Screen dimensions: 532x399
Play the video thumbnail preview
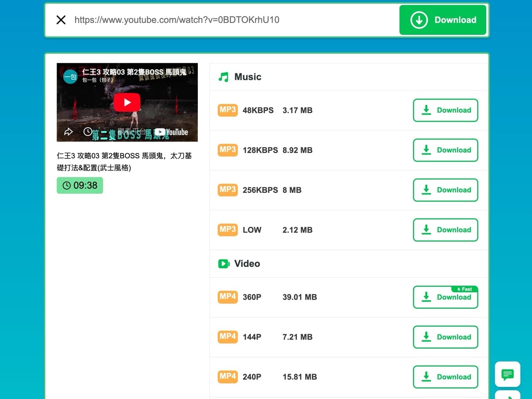coord(127,102)
